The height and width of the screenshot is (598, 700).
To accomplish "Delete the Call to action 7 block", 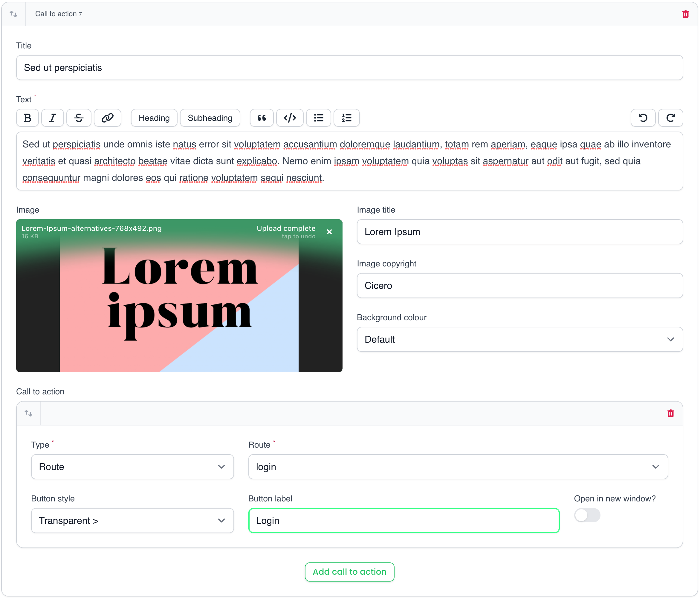I will tap(685, 14).
